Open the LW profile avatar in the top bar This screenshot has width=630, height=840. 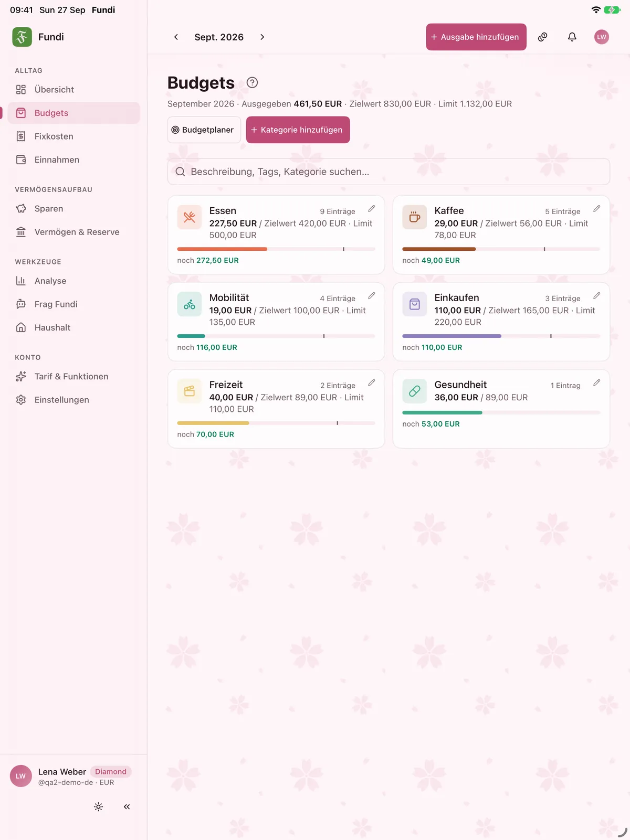pyautogui.click(x=602, y=37)
